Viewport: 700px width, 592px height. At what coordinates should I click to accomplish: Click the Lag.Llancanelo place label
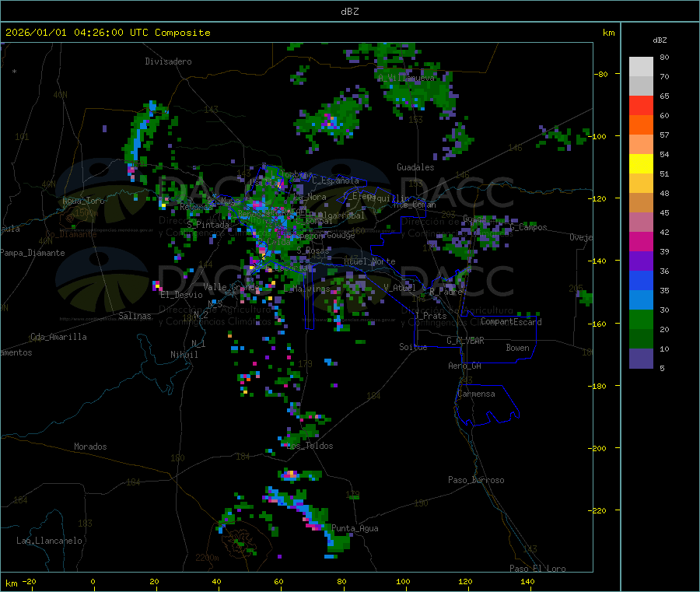coord(50,541)
